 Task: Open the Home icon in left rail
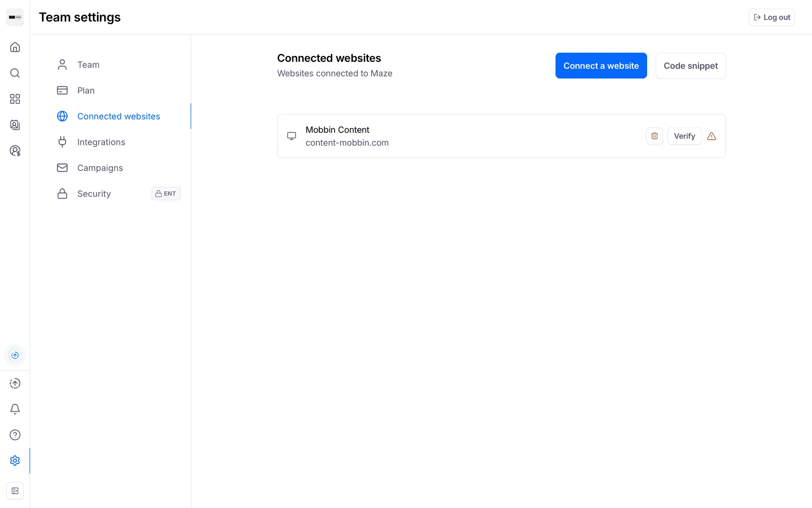(x=15, y=47)
